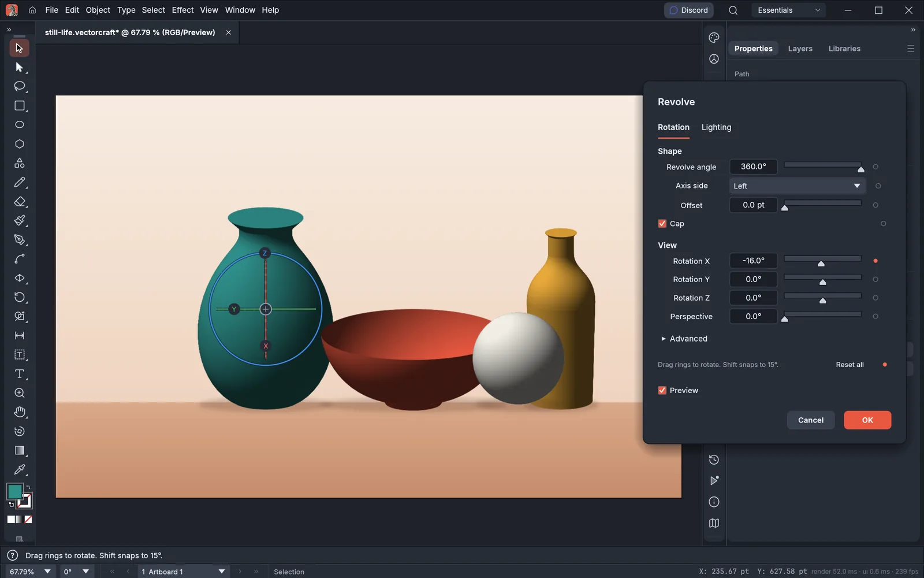Select the Direct Selection arrow tool
This screenshot has height=578, width=924.
click(19, 68)
